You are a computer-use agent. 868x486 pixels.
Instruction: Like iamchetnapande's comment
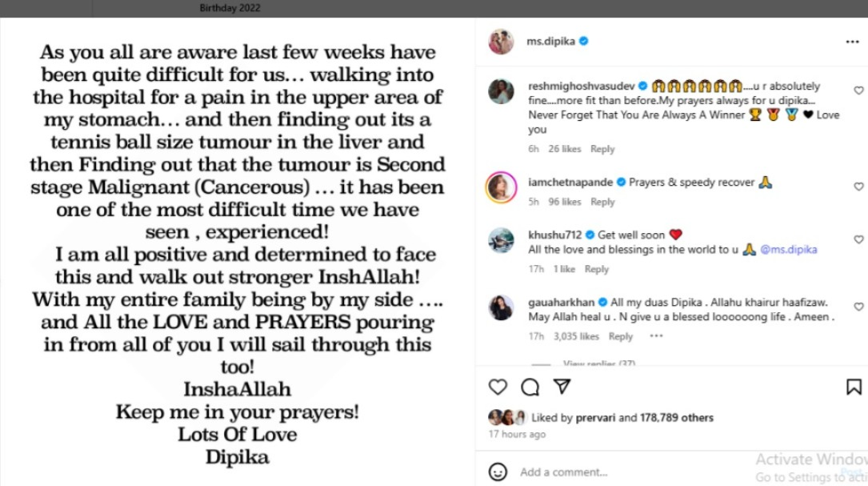(x=858, y=187)
